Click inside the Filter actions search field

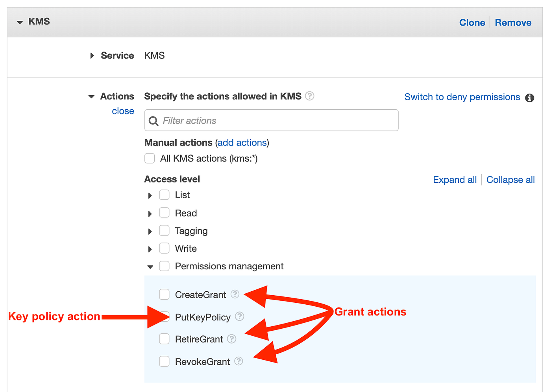[x=272, y=120]
